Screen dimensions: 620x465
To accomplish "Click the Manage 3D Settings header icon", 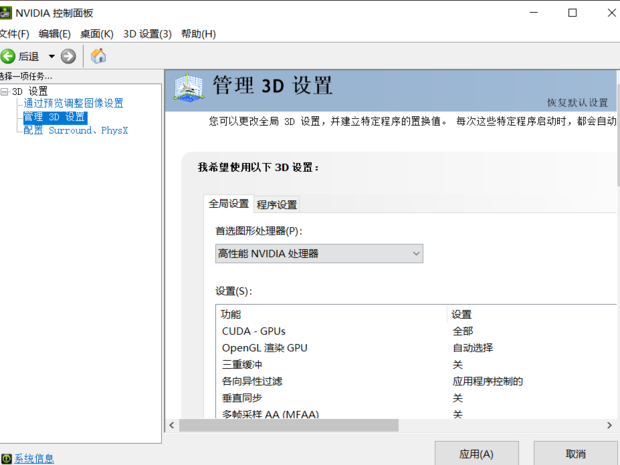I will click(189, 88).
